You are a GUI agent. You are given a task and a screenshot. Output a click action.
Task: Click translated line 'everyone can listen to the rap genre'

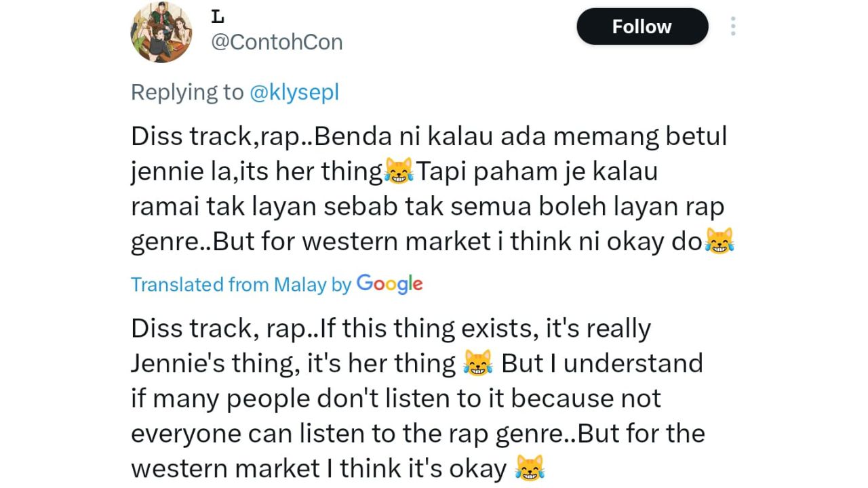(418, 434)
